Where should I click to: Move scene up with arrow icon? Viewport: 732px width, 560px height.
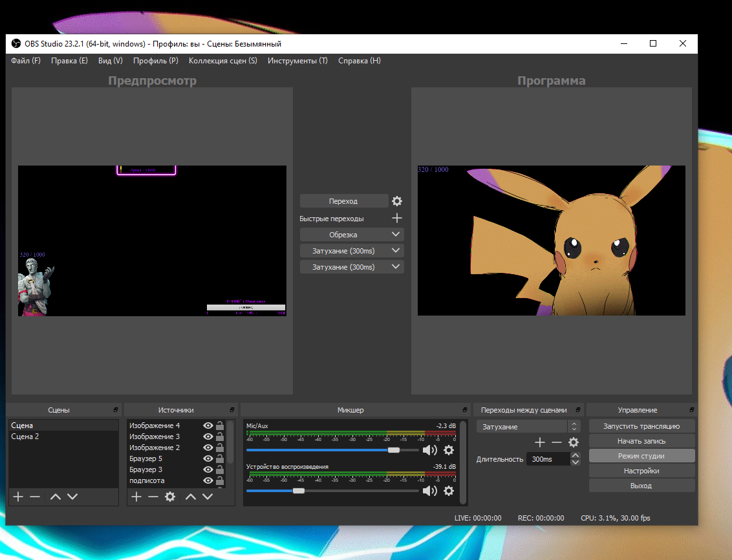click(x=56, y=497)
